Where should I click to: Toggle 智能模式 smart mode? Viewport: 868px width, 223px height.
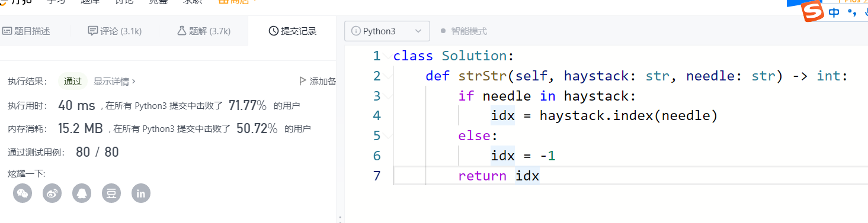463,31
